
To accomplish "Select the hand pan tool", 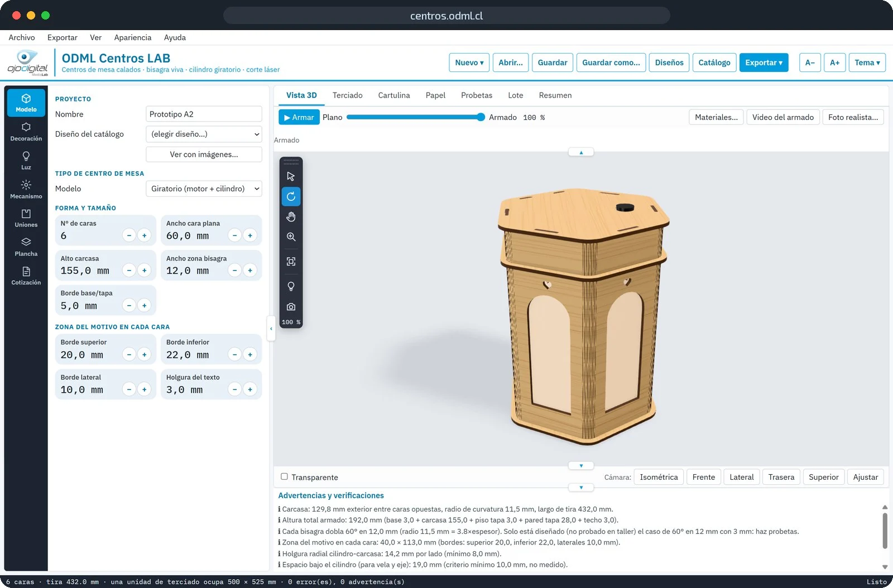I will coord(291,216).
